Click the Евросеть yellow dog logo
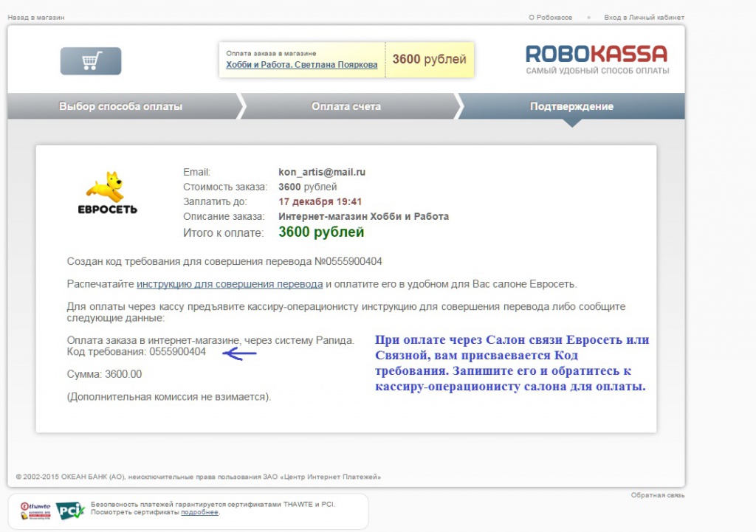 click(x=107, y=193)
